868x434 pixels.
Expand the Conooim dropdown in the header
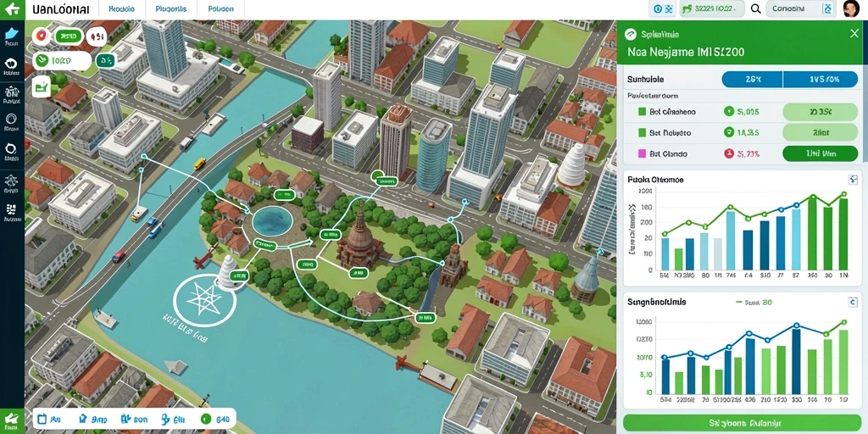799,8
